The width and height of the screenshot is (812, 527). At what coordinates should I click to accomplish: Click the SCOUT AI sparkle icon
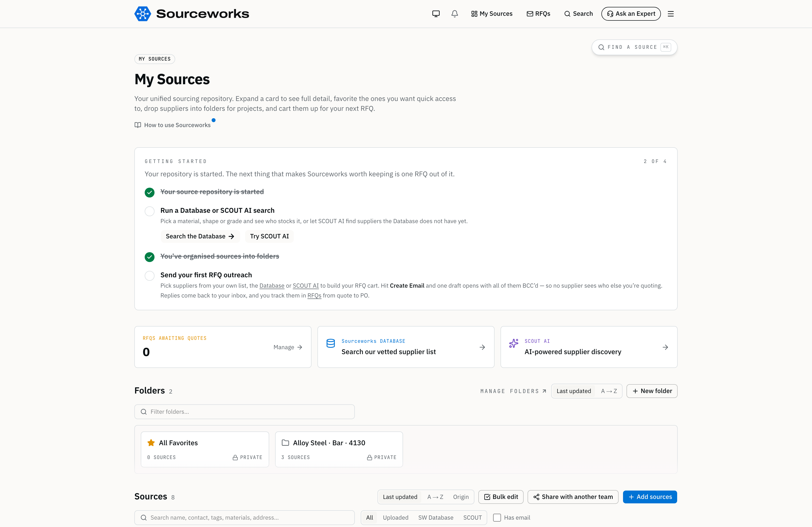tap(514, 343)
